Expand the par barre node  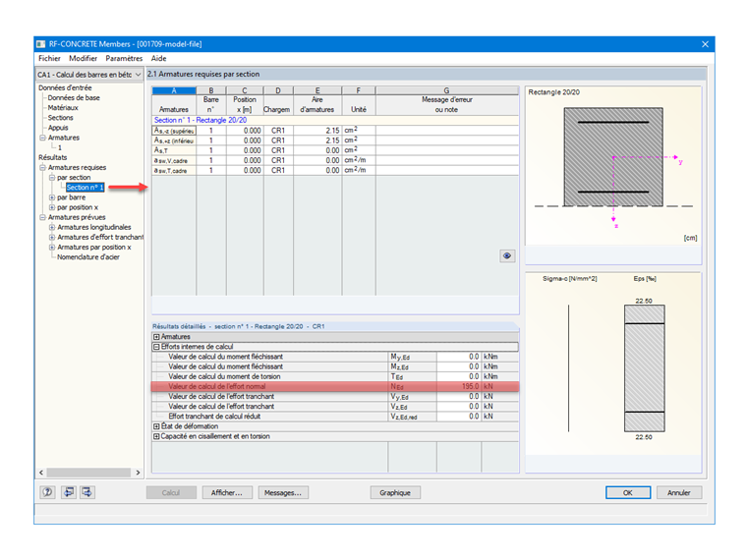[52, 197]
